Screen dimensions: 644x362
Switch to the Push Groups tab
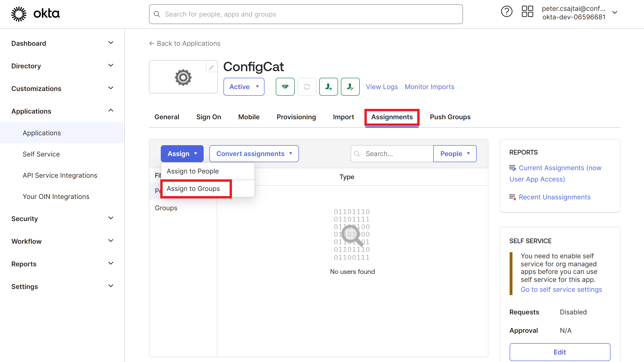pos(450,117)
